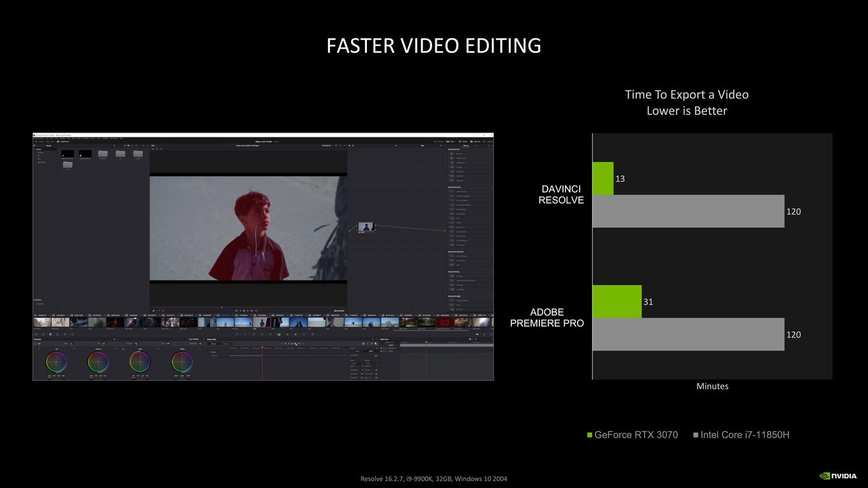Click the Intel Core i7-11850H legend entry
Screen dimensions: 868x488
(x=741, y=435)
